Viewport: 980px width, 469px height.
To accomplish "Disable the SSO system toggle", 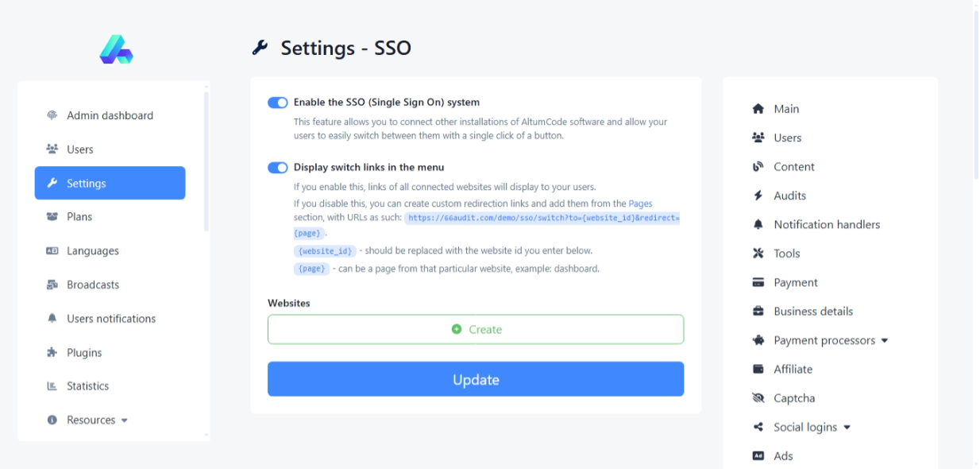I will [x=278, y=103].
